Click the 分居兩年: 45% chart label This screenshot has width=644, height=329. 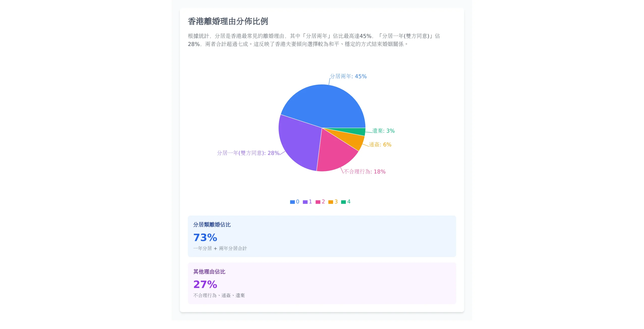(x=348, y=76)
